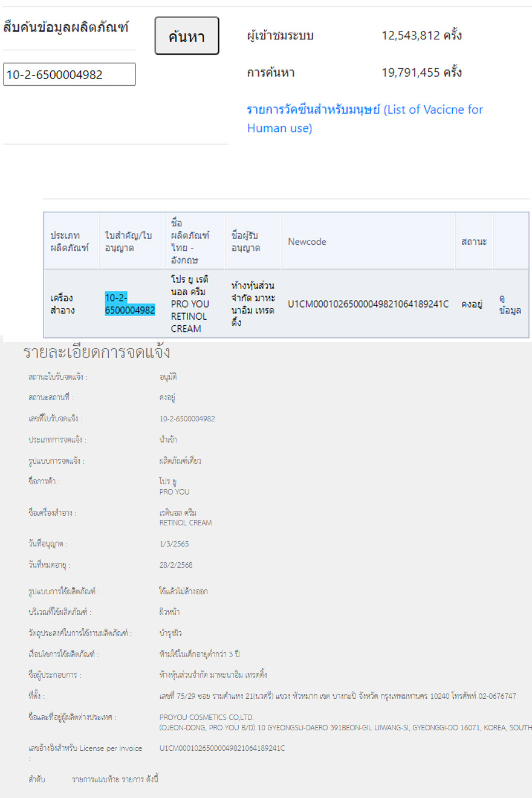Click the รายการแนบท้าย รายการ ดังนี้ text
The width and height of the screenshot is (532, 798).
(115, 779)
